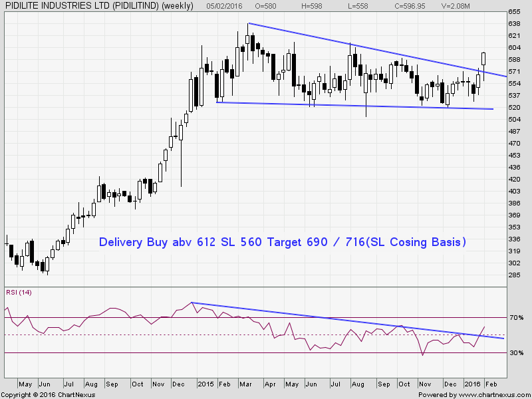Click the 2015 label on the time axis
The width and height of the screenshot is (532, 399).
click(205, 384)
